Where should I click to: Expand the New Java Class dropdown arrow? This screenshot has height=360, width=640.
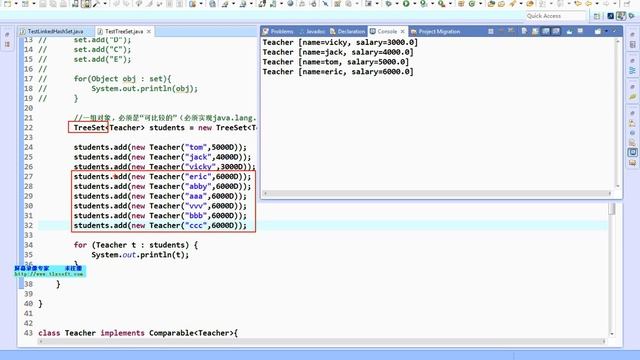(x=480, y=4)
